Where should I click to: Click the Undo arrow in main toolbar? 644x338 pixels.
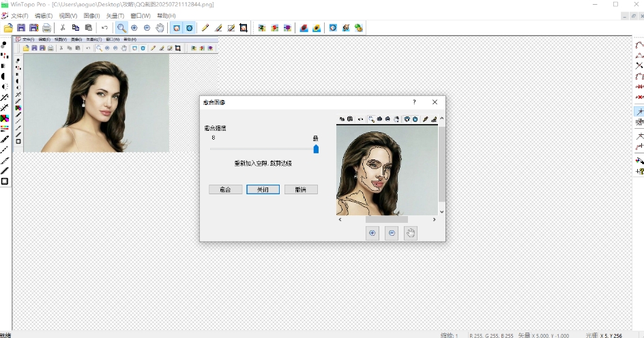click(x=104, y=28)
